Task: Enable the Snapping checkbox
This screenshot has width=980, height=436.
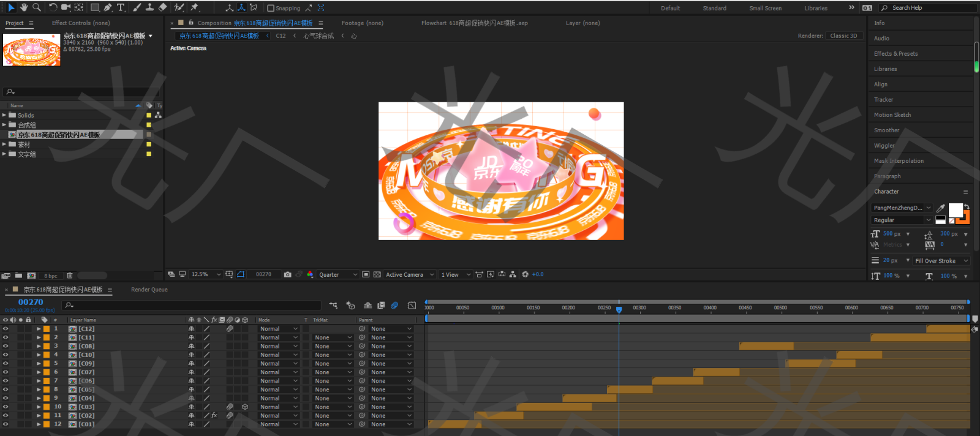Action: click(271, 8)
